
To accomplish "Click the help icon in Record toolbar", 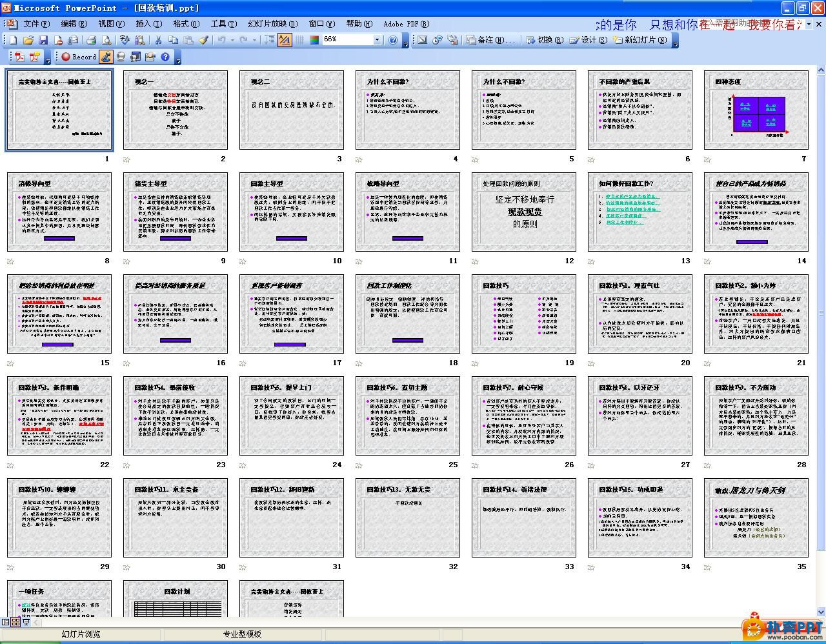I will [x=165, y=57].
